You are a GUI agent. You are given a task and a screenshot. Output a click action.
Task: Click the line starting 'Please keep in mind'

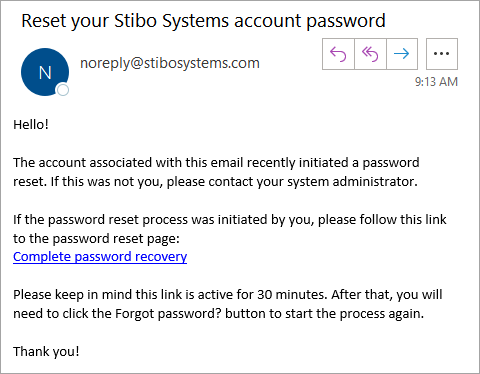(x=228, y=295)
